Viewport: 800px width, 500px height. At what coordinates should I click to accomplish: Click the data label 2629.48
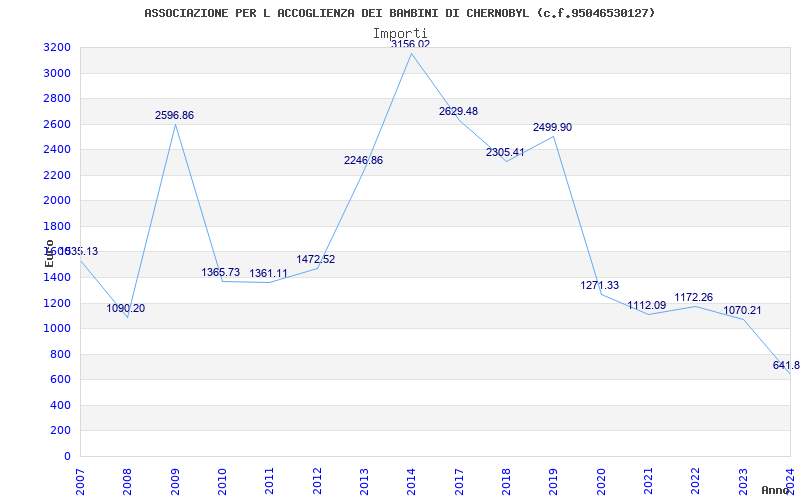tap(458, 111)
